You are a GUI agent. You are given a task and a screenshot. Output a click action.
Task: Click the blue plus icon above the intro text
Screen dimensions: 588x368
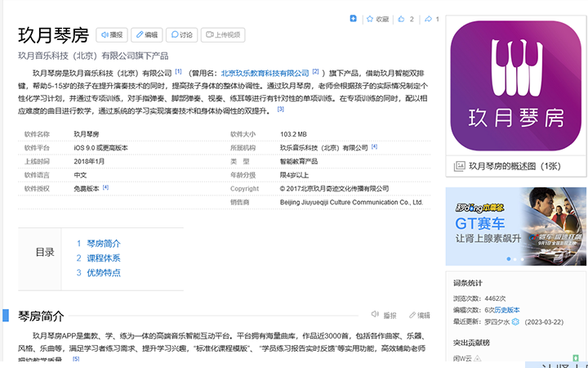tap(353, 18)
